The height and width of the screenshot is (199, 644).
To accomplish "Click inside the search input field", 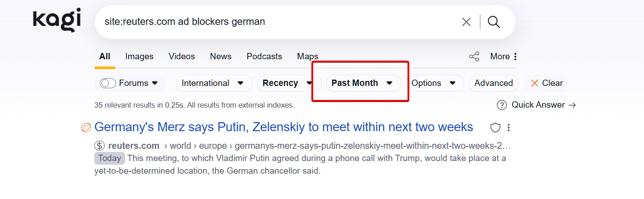I will 271,22.
